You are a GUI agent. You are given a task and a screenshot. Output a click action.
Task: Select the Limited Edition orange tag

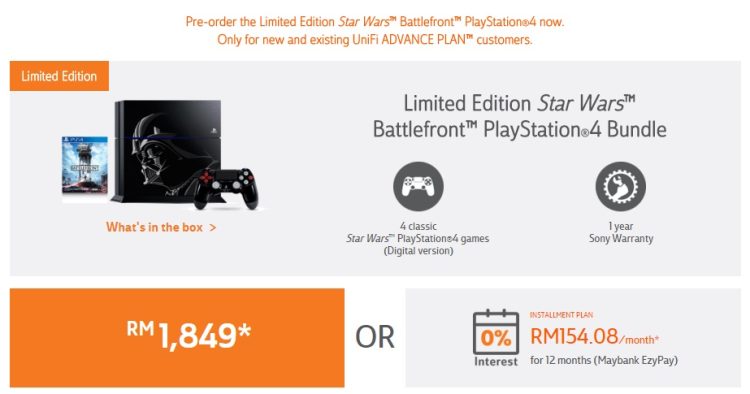point(59,76)
